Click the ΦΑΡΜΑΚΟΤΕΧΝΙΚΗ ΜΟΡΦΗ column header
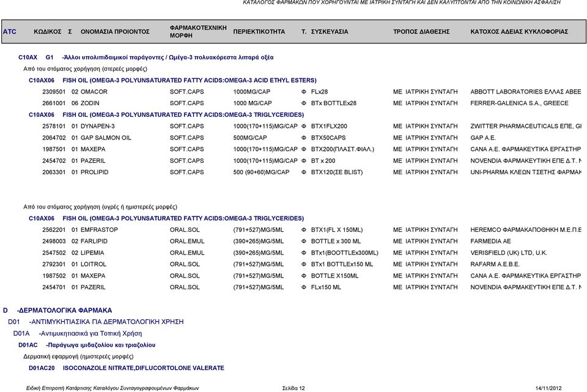 198,32
